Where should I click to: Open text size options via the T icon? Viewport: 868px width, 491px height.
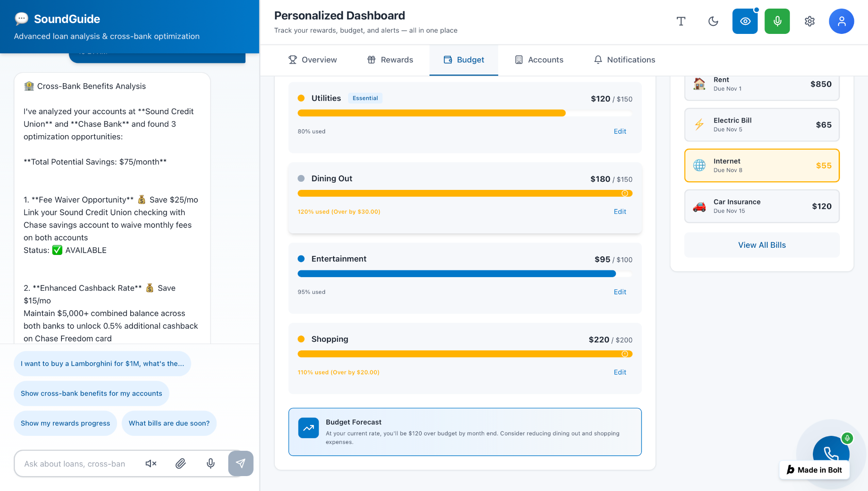(x=681, y=21)
